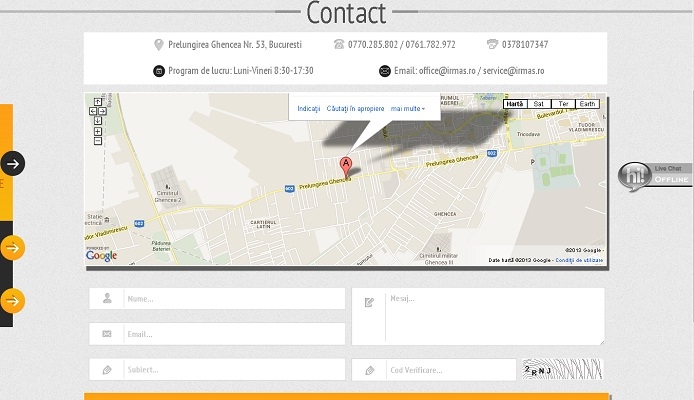This screenshot has width=694, height=400.
Task: Click the envelope icon beside Email addresses
Action: (x=385, y=71)
